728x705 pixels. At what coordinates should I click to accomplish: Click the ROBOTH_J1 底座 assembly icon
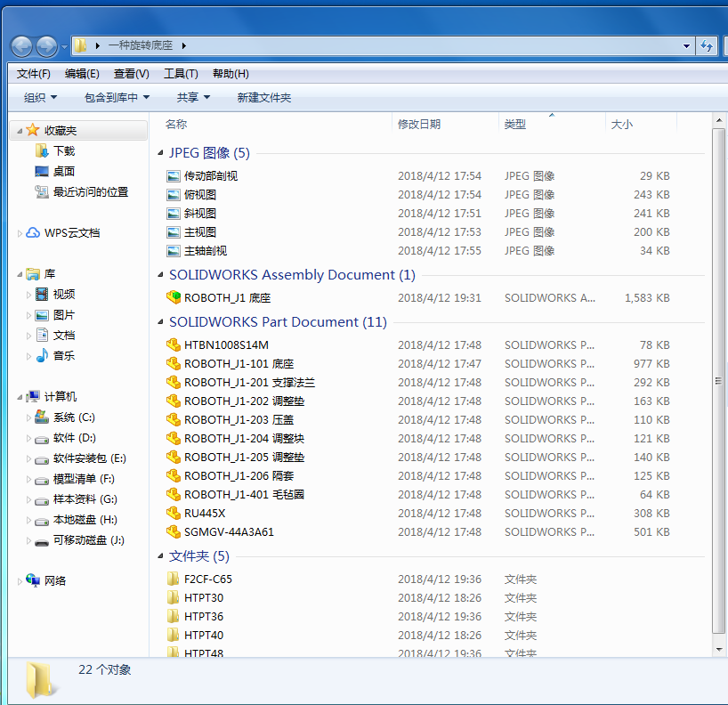point(174,297)
